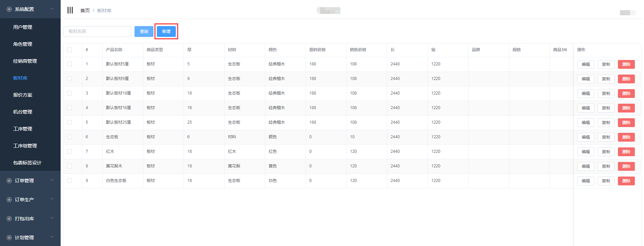Click the 首页 breadcrumb link
The width and height of the screenshot is (644, 246).
tap(85, 11)
